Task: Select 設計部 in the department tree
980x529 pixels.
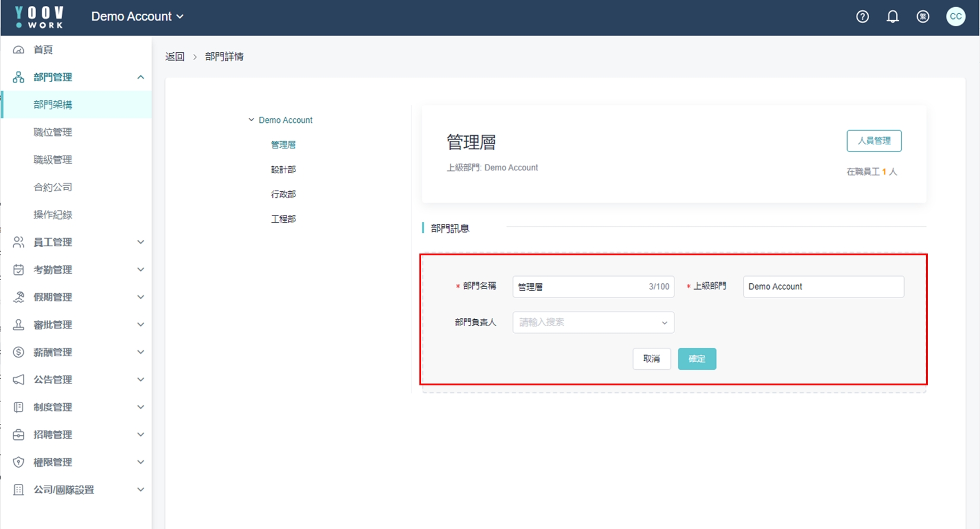Action: 283,170
